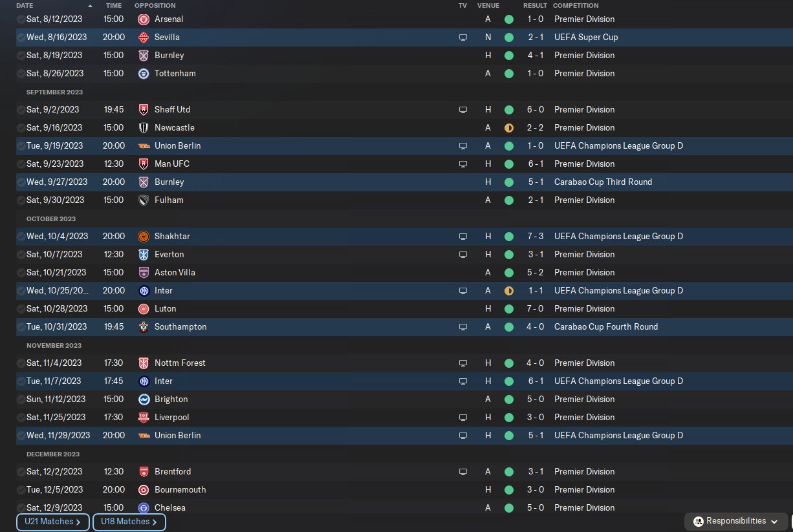Click TV broadcast icon for Sheff Utd match
Viewport: 793px width, 532px height.
pos(462,110)
